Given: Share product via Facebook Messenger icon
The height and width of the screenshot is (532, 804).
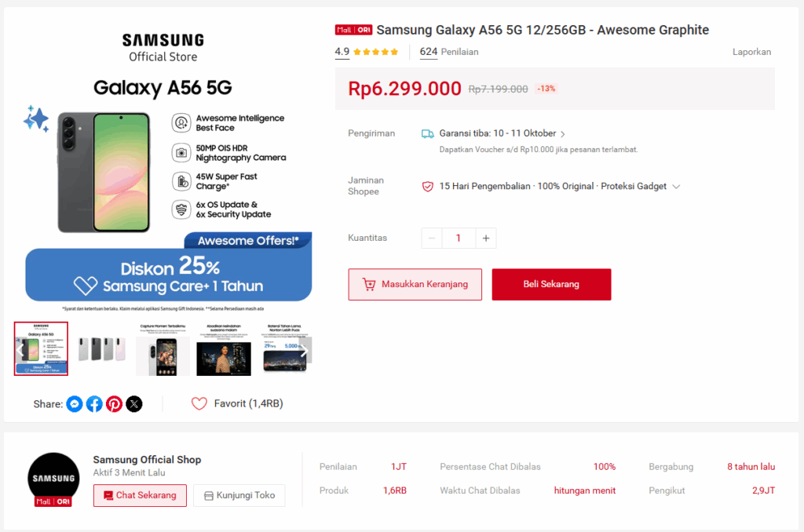Looking at the screenshot, I should pos(75,404).
